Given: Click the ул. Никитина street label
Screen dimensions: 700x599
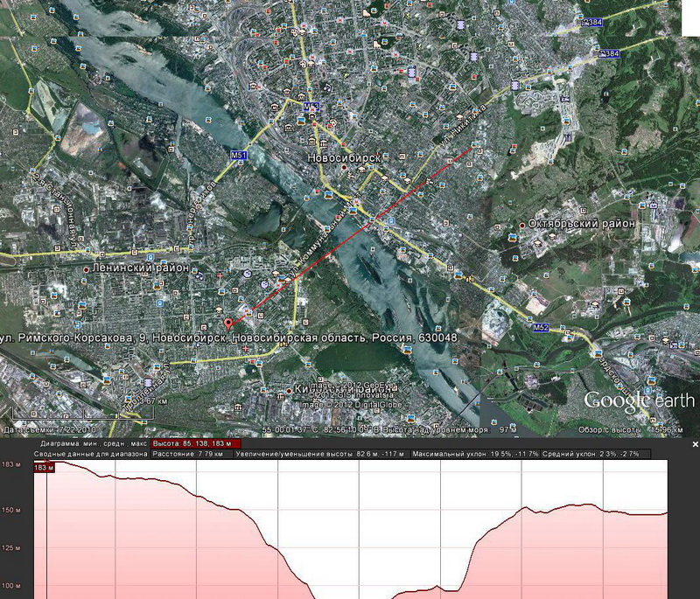Looking at the screenshot, I should [x=463, y=127].
